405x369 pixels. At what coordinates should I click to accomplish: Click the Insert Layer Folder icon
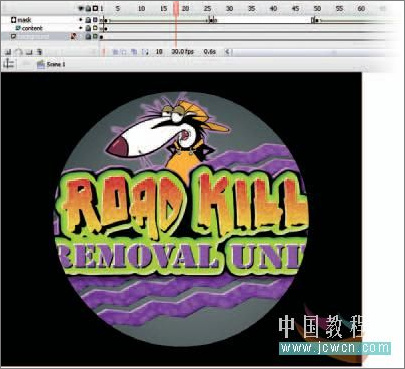[29, 52]
